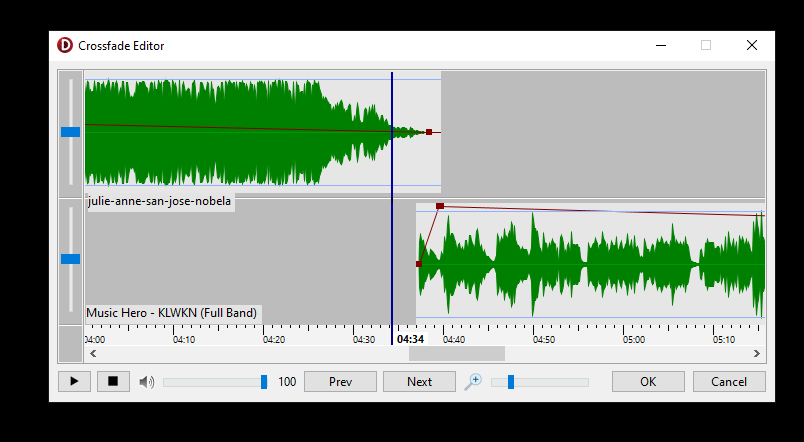The width and height of the screenshot is (804, 442).
Task: Click the 04:50 mark on time ruler
Action: pos(544,339)
